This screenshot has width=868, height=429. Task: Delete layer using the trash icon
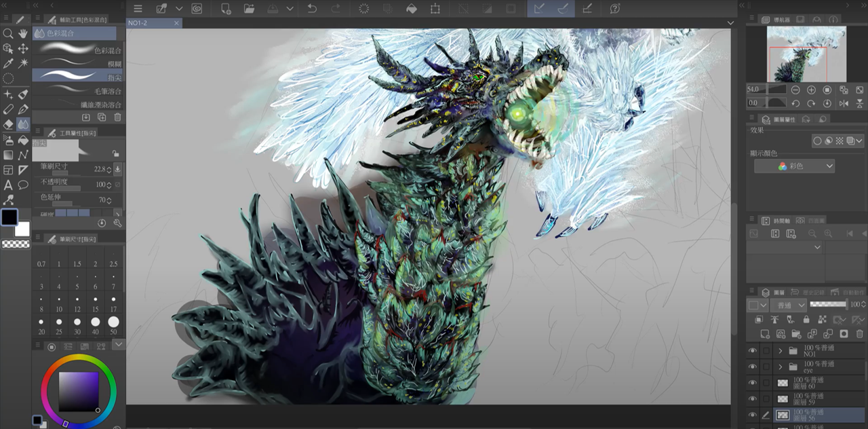coord(860,334)
